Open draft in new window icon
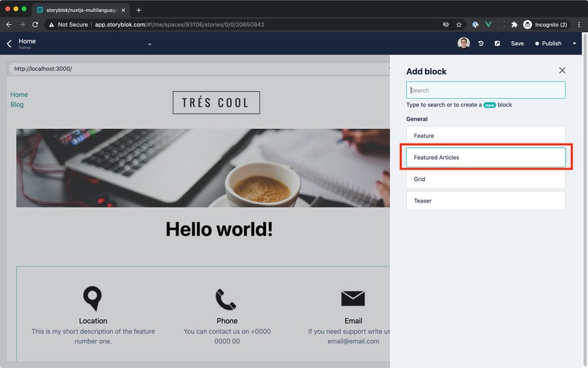Viewport: 588px width, 368px height. click(x=497, y=43)
